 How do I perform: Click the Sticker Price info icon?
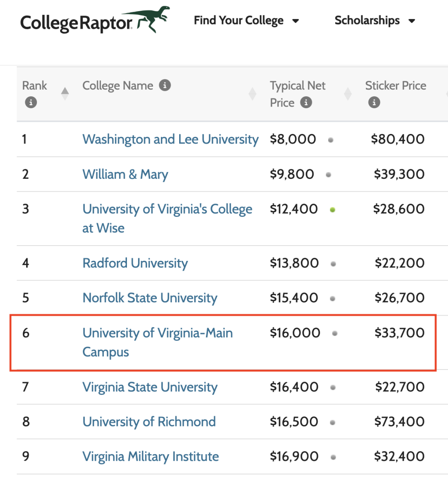coord(374,102)
